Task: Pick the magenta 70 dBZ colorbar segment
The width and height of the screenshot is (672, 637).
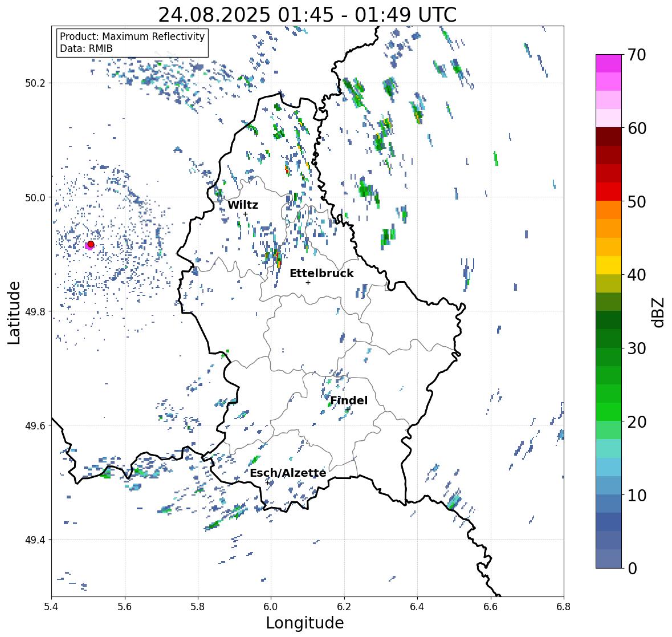Action: [x=609, y=63]
